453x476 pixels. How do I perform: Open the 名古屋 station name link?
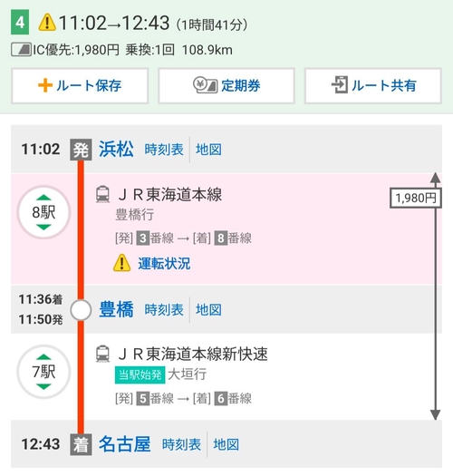[x=125, y=444]
